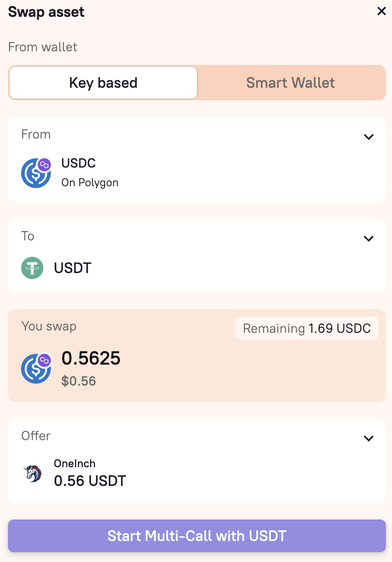Click the Polygon badge on You swap token icon
Screen dimensions: 392x562
click(44, 360)
